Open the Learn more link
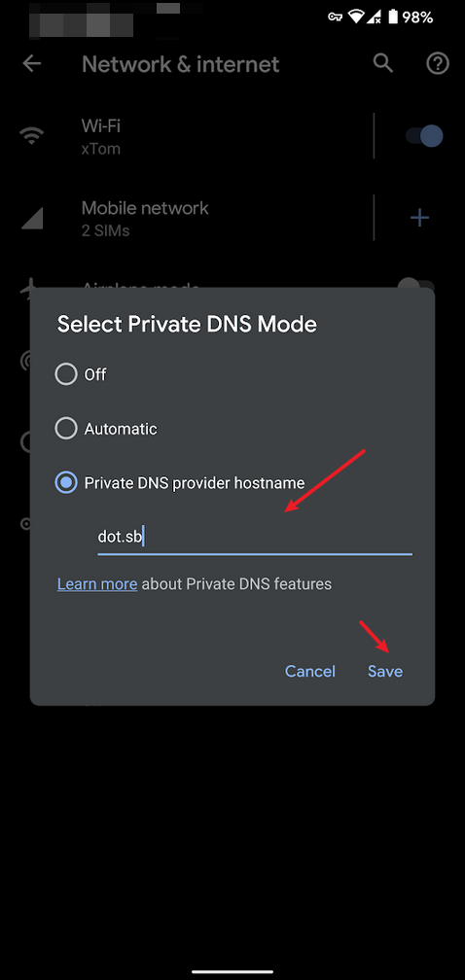 point(97,583)
